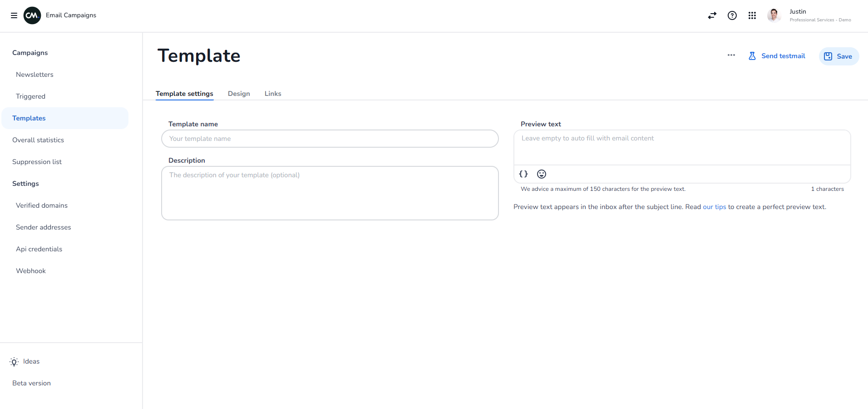This screenshot has height=409, width=868.
Task: Click the CM logo icon
Action: [32, 15]
